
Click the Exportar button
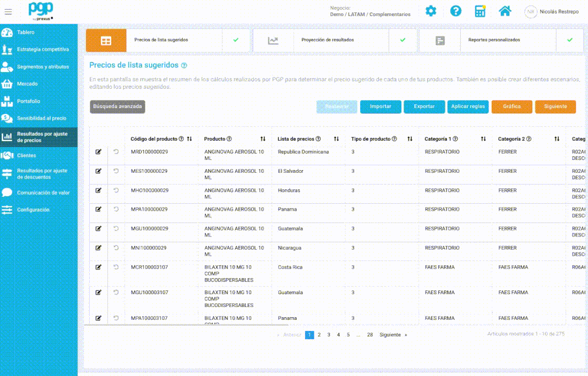[424, 106]
